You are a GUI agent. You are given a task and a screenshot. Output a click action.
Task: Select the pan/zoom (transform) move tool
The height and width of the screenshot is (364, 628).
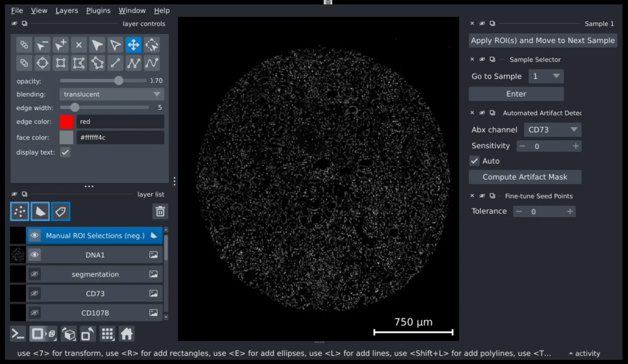[133, 45]
